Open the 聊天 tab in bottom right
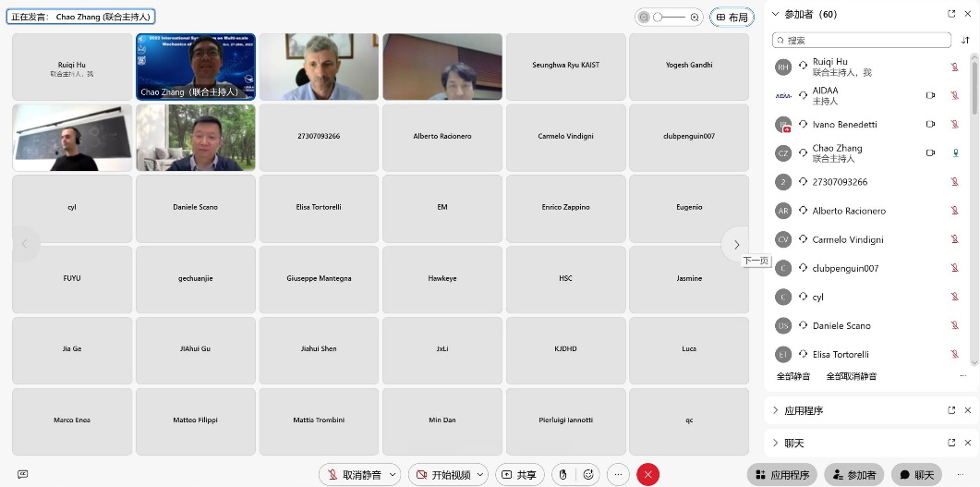The height and width of the screenshot is (487, 980). 916,475
